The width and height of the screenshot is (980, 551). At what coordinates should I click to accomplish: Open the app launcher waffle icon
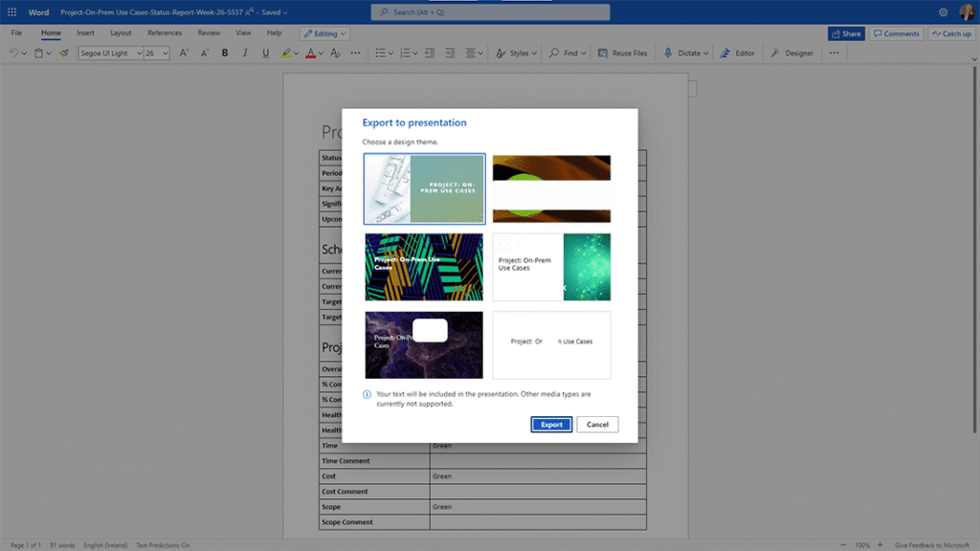(x=12, y=11)
